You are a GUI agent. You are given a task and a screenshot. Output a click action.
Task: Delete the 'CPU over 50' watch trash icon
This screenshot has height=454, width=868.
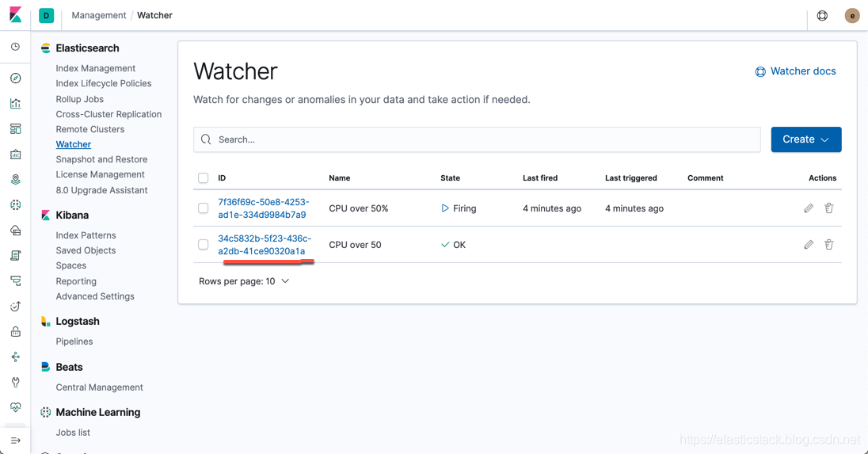pyautogui.click(x=828, y=244)
